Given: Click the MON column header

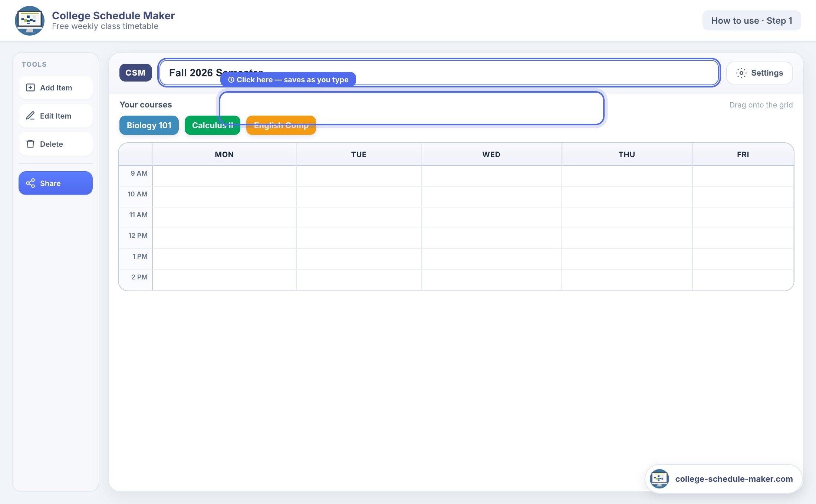Looking at the screenshot, I should [224, 154].
